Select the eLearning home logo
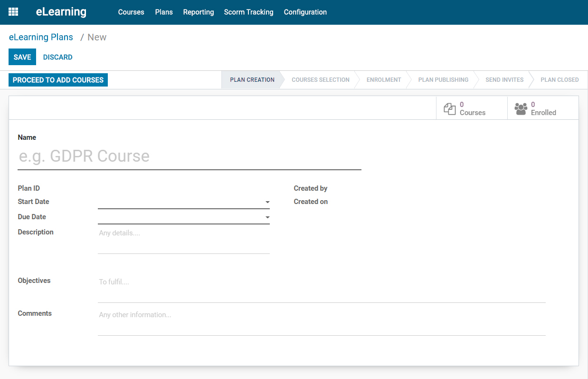The width and height of the screenshot is (588, 379). 61,12
